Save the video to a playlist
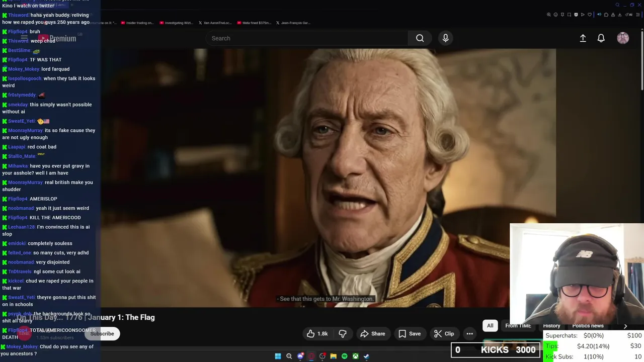This screenshot has height=362, width=644. click(x=410, y=334)
